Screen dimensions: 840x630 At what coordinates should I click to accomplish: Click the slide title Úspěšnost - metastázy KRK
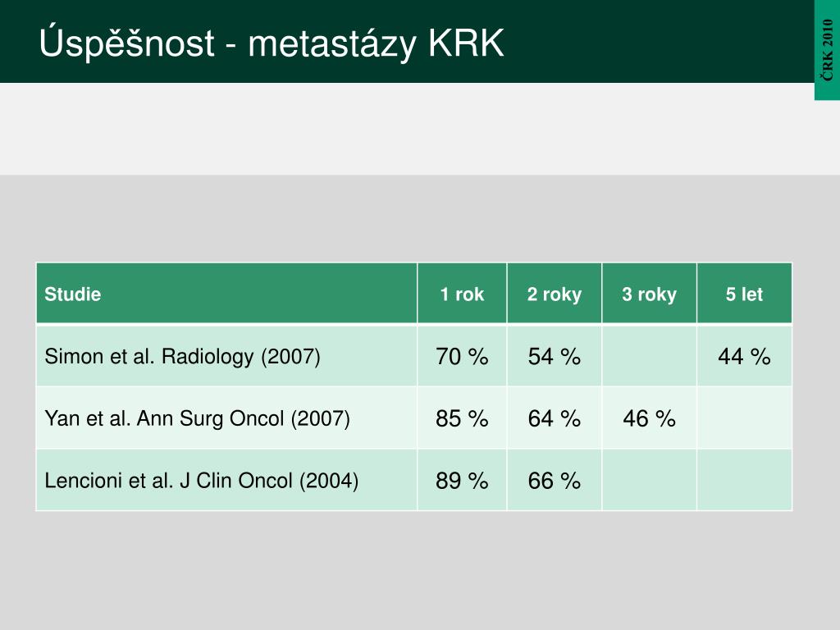(x=272, y=43)
